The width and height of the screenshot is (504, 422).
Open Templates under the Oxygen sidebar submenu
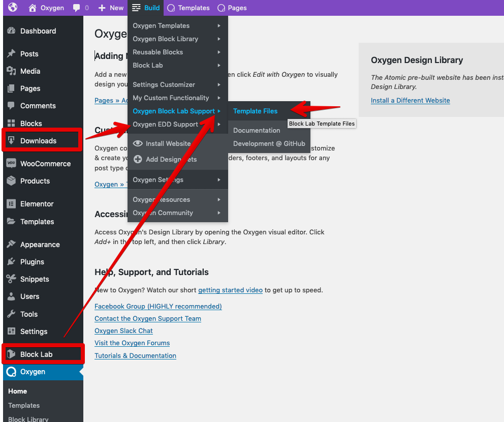coord(24,405)
